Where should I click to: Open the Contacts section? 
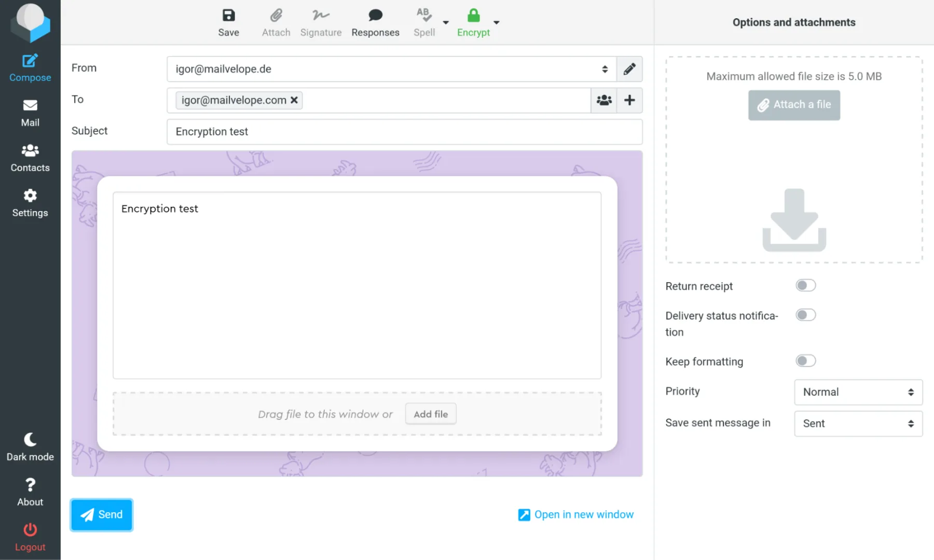[30, 157]
